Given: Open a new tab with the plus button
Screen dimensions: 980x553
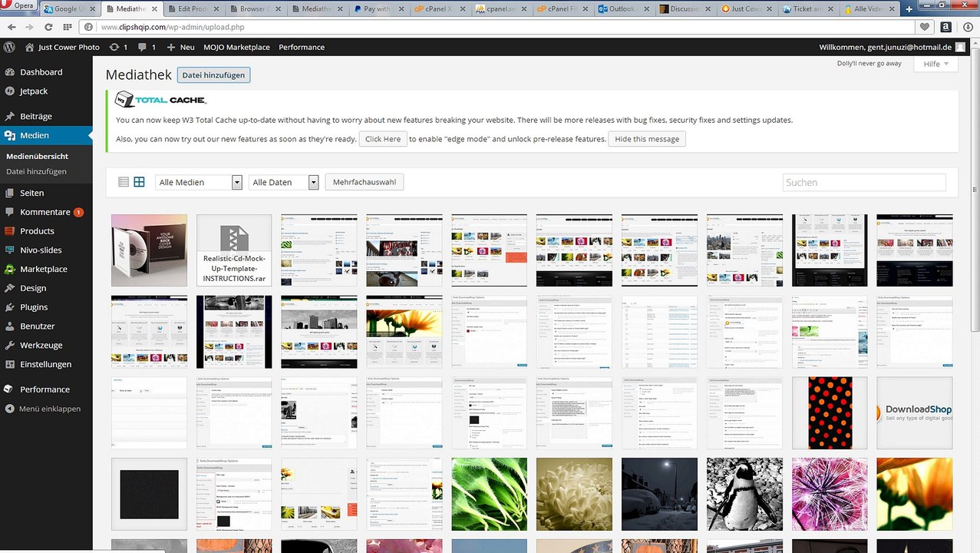Looking at the screenshot, I should tap(909, 9).
